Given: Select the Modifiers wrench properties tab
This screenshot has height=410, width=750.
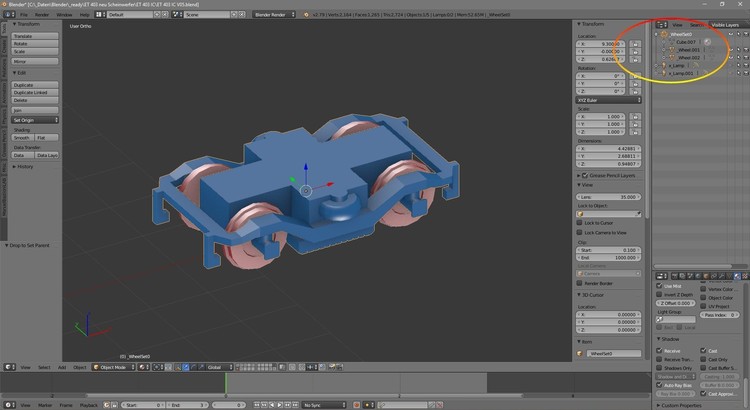Looking at the screenshot, I should click(x=721, y=276).
